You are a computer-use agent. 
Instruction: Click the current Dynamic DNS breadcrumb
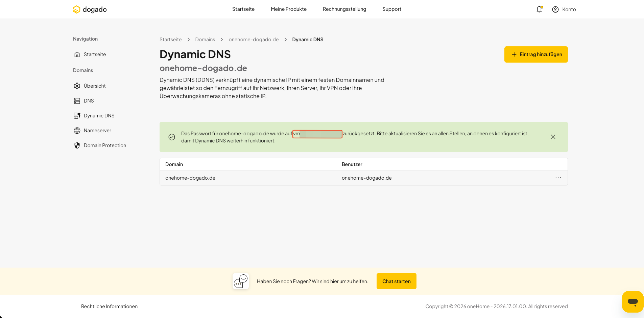coord(308,40)
